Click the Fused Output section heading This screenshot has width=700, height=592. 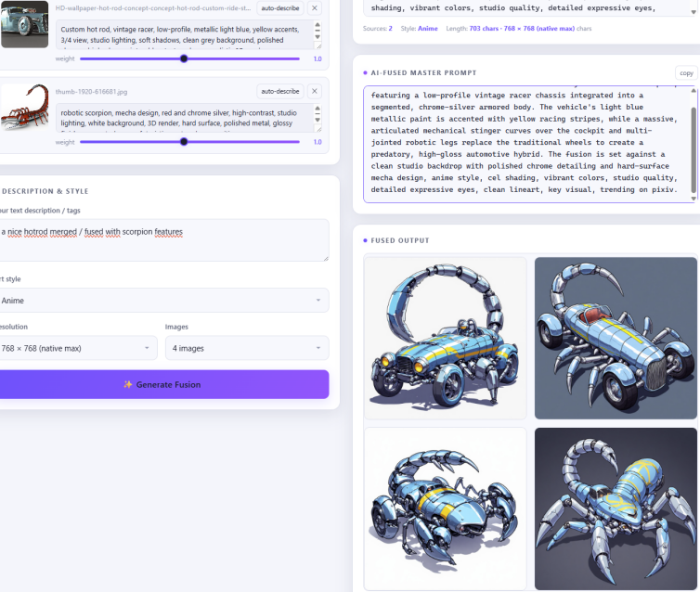point(399,240)
